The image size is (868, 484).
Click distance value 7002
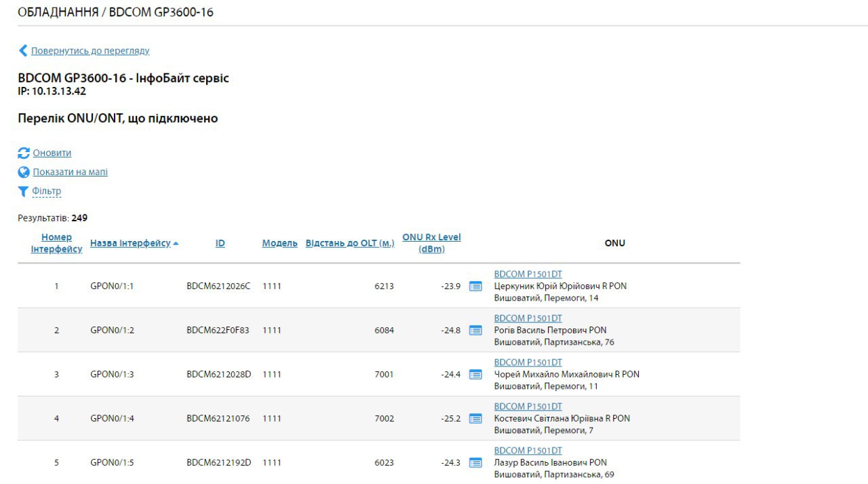[384, 419]
